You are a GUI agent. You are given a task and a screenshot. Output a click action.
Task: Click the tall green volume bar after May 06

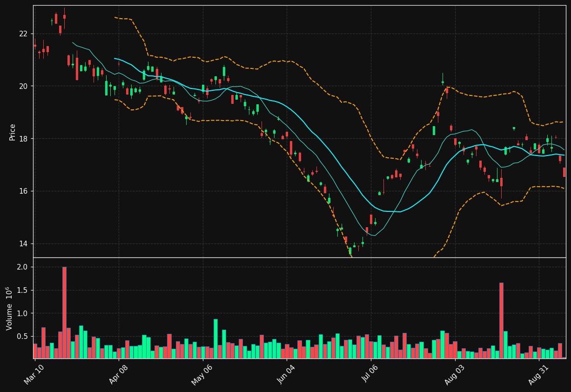tap(215, 338)
